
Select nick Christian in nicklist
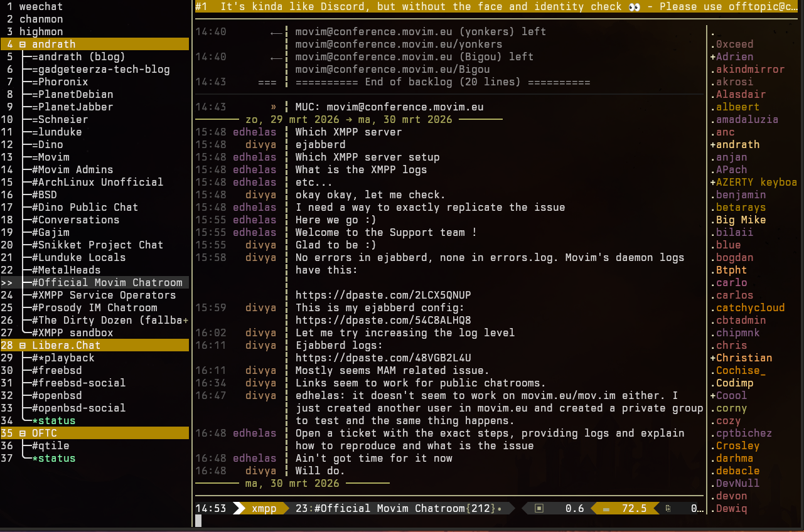[744, 358]
